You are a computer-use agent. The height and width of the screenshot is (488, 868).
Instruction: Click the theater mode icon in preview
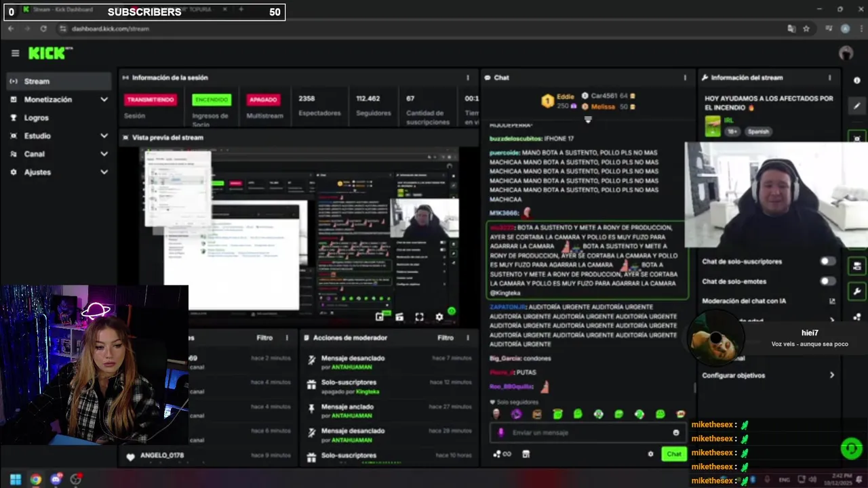(x=399, y=317)
